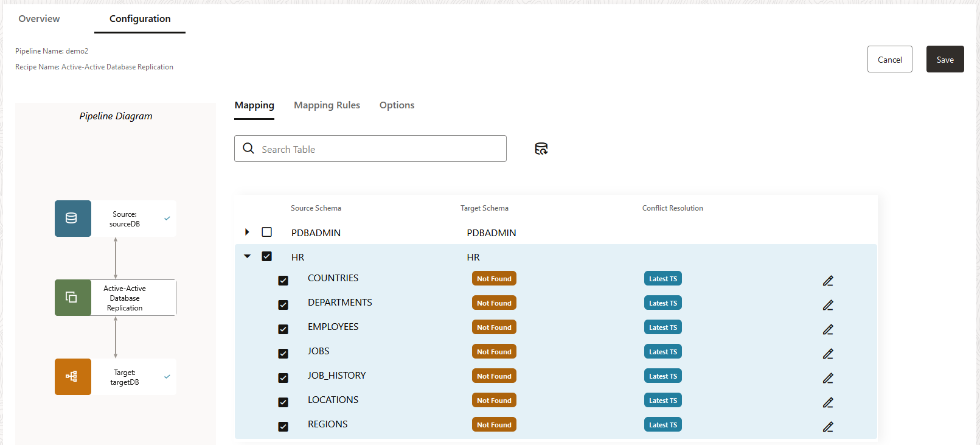
Task: Click the JOB_HISTORY table name
Action: pyautogui.click(x=336, y=375)
